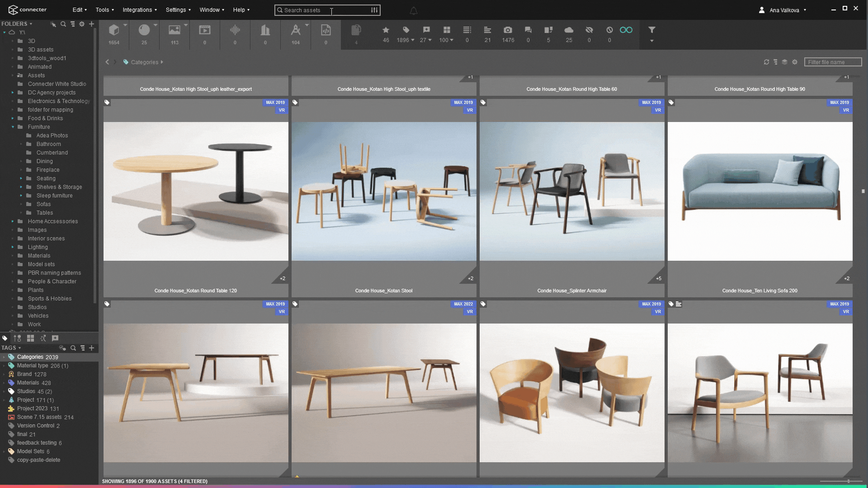
Task: Select the Sofas folder
Action: pos(43,204)
